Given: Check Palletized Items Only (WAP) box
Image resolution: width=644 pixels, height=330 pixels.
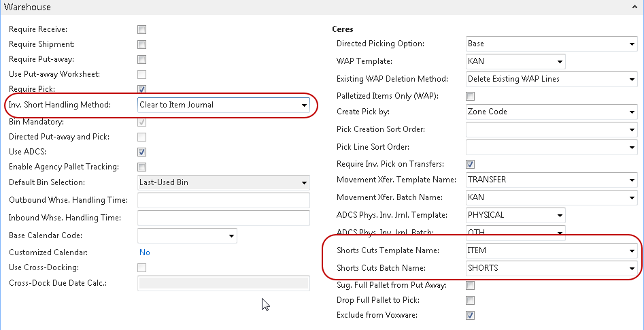Looking at the screenshot, I should click(x=470, y=95).
